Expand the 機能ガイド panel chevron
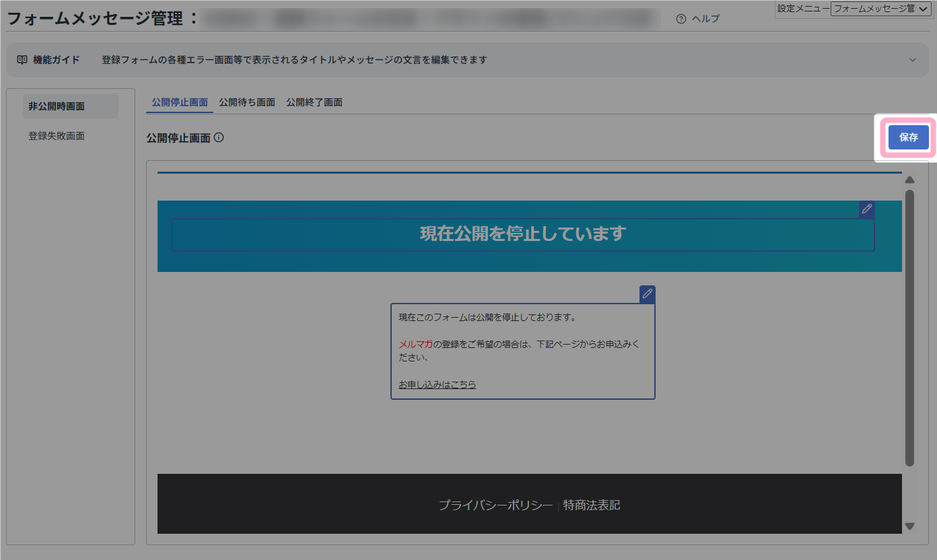This screenshot has width=937, height=560. 913,60
